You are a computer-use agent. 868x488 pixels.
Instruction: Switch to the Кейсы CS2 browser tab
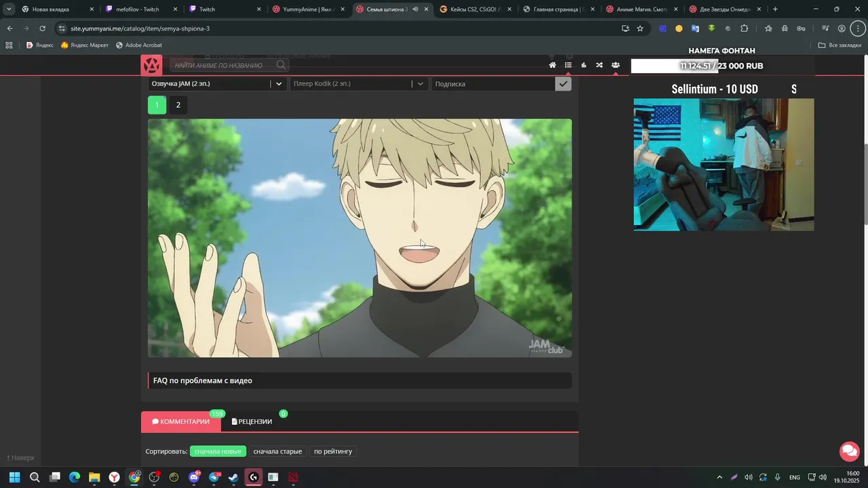(x=475, y=9)
